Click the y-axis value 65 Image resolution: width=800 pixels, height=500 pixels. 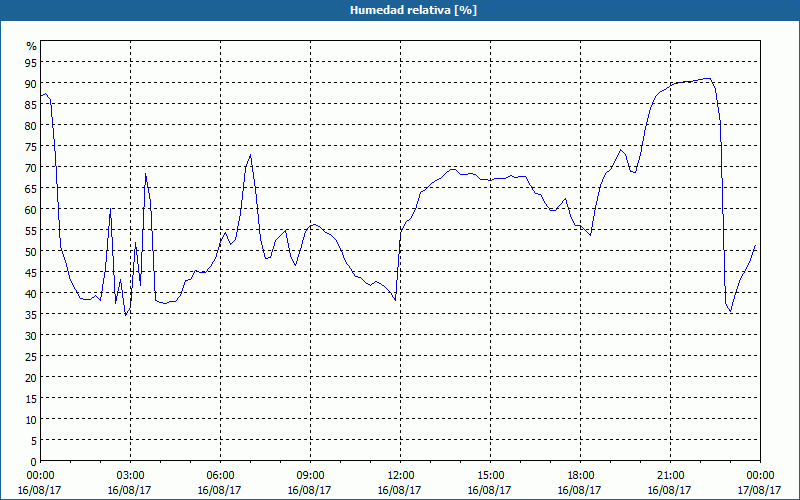tap(31, 188)
